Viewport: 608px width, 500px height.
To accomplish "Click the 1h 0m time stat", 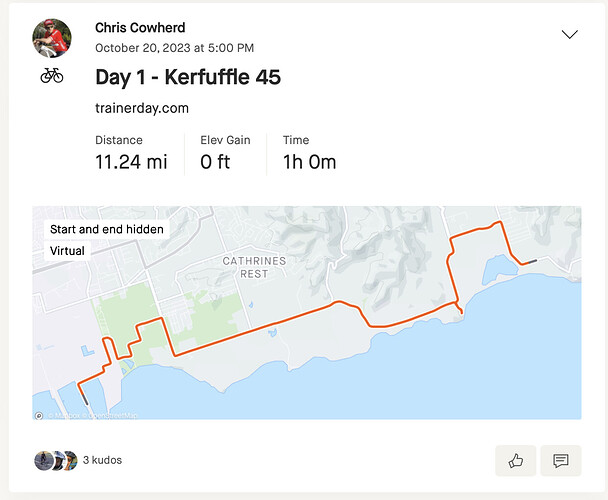I will [x=309, y=161].
